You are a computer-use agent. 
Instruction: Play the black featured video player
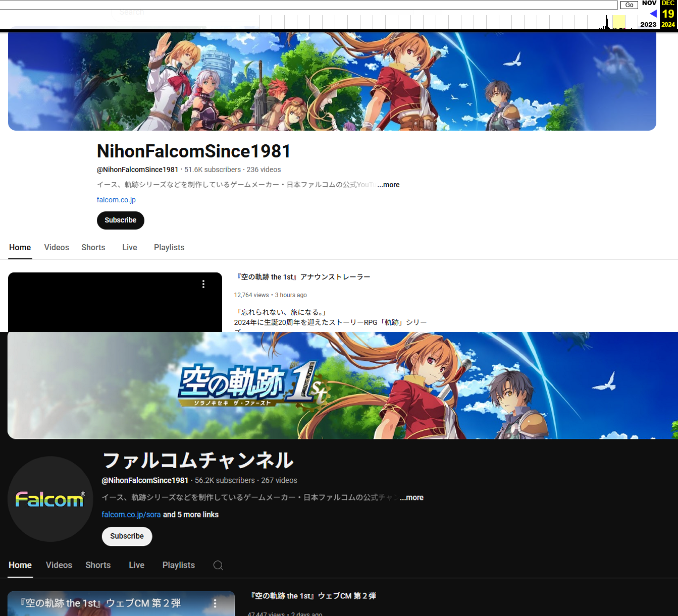(115, 302)
